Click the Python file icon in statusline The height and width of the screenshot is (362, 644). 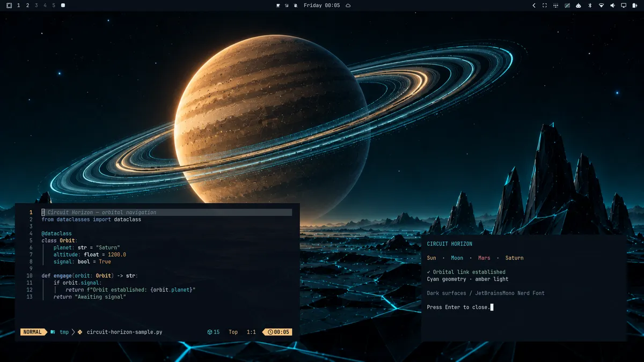coord(79,332)
